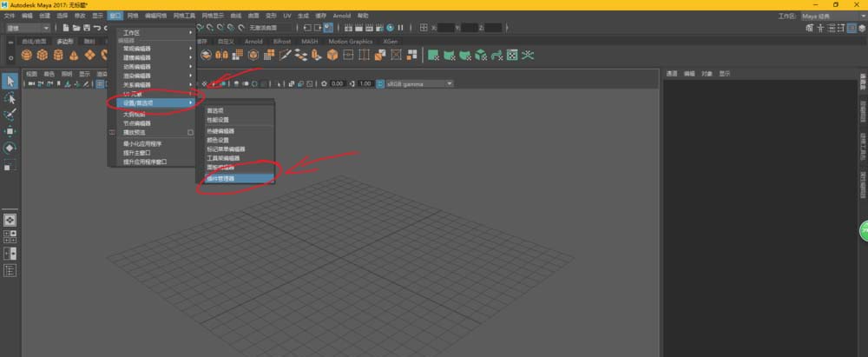Switch to the Bifrost shelf tab

coord(282,42)
